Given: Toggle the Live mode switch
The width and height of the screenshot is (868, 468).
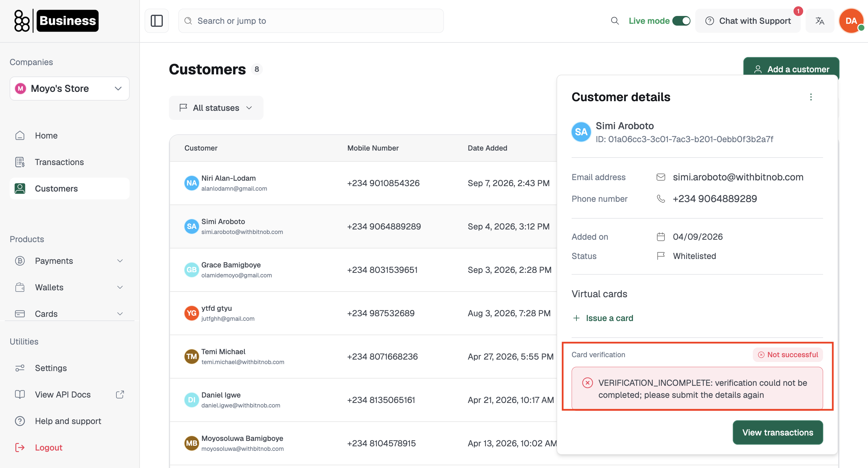Looking at the screenshot, I should (681, 21).
